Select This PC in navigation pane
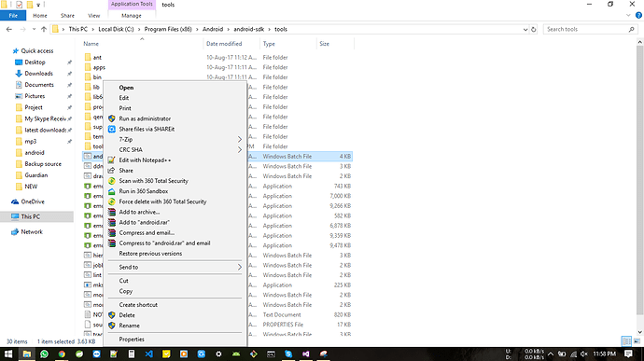 coord(31,216)
